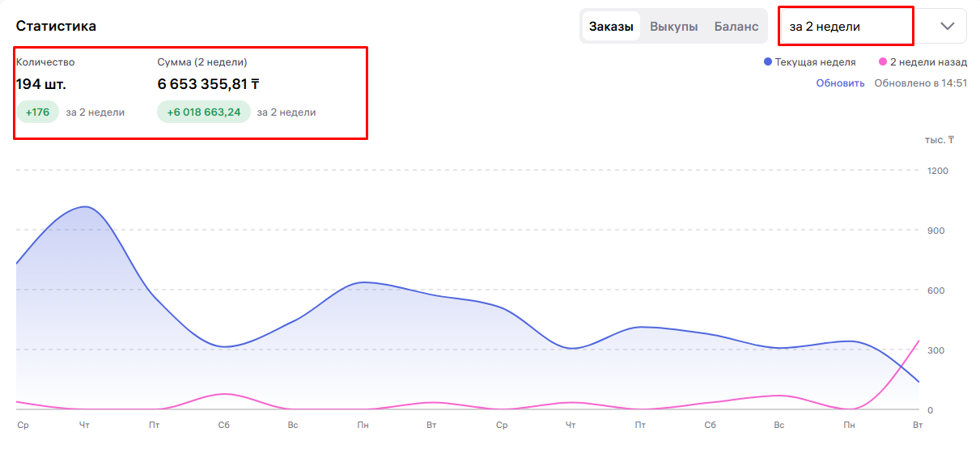The height and width of the screenshot is (449, 980).
Task: Open the Выкупы tab
Action: 673,26
